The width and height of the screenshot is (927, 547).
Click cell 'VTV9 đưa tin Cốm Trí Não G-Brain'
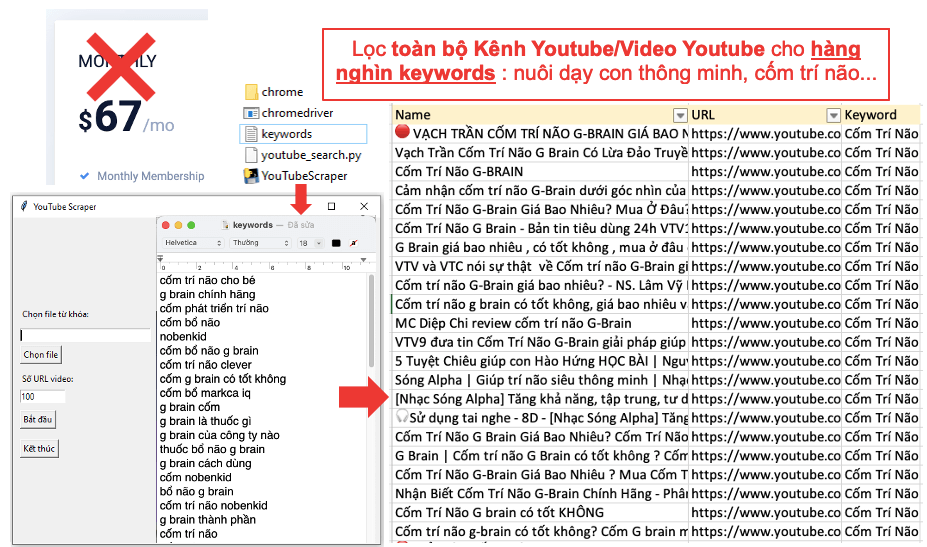[541, 342]
